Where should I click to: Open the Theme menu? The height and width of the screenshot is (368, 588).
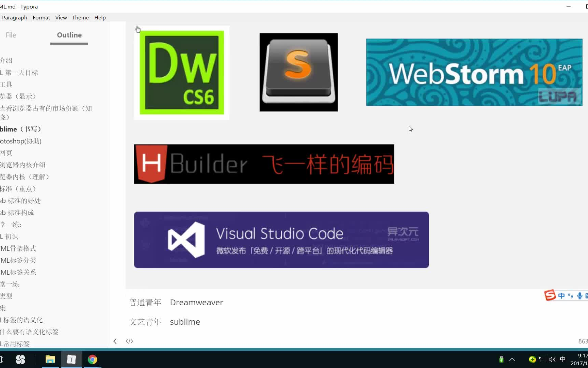click(x=80, y=17)
